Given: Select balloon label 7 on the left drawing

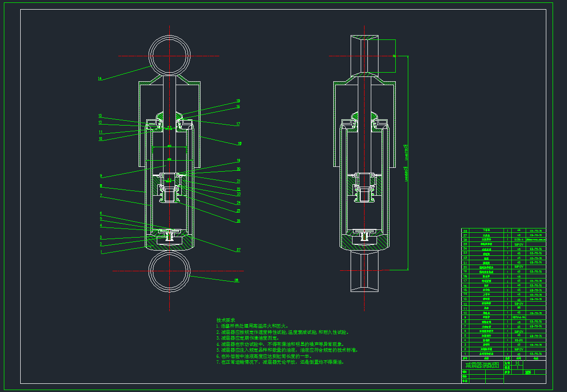Looking at the screenshot, I should (101, 195).
